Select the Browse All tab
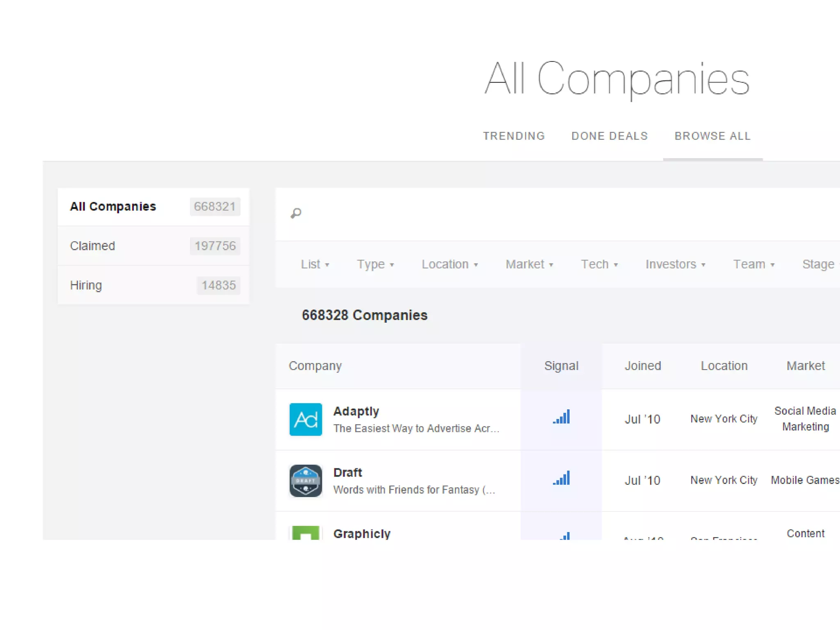This screenshot has width=840, height=630. pyautogui.click(x=712, y=136)
